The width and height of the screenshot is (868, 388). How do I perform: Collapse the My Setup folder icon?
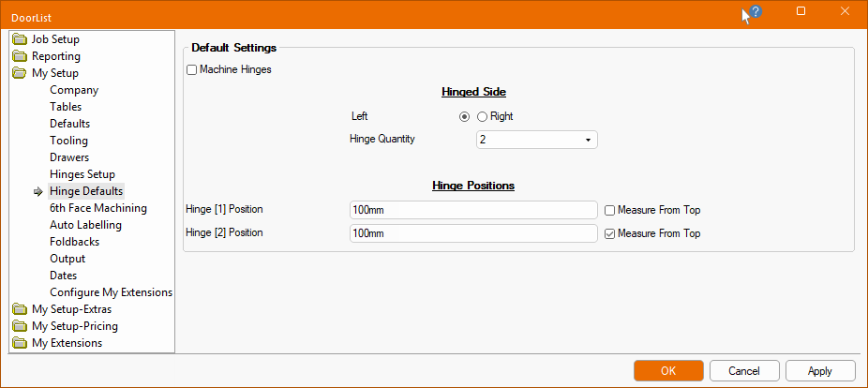20,73
